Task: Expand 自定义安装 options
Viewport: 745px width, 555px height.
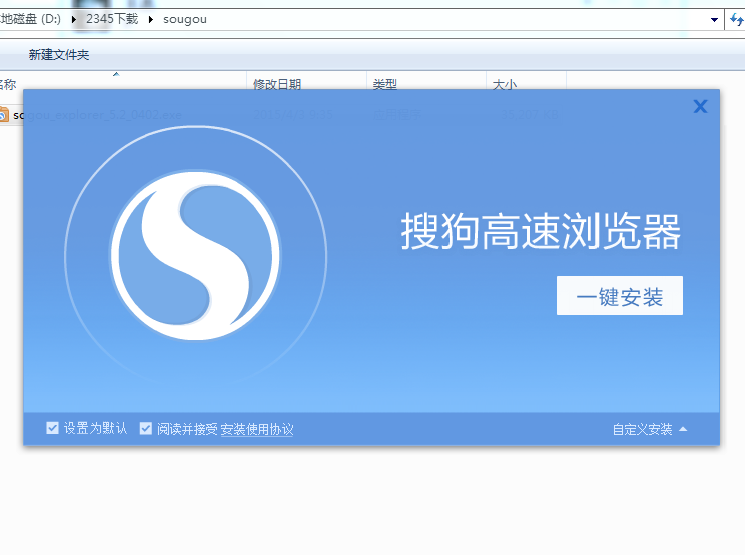Action: tap(649, 430)
